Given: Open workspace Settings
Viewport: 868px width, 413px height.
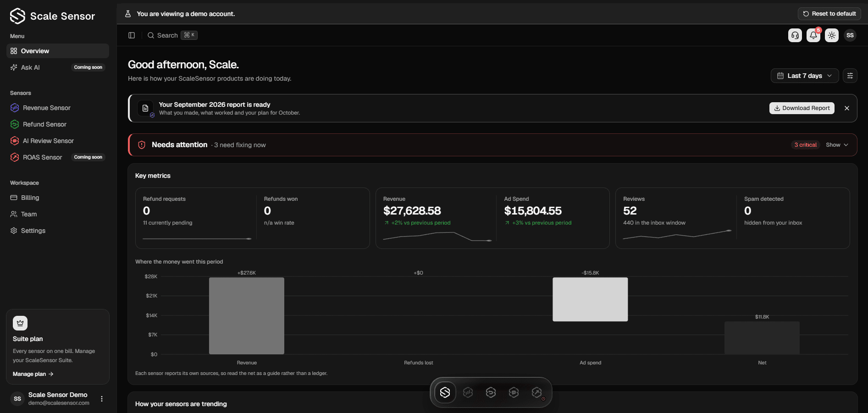Looking at the screenshot, I should click(58, 231).
